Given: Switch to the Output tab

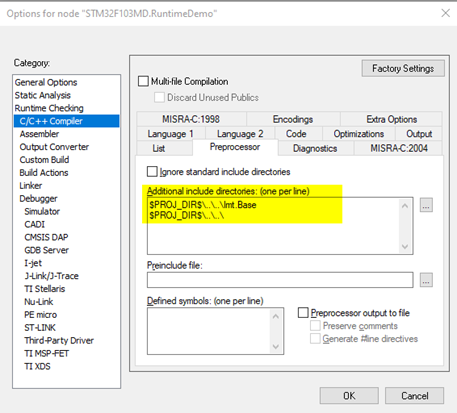Looking at the screenshot, I should [419, 134].
